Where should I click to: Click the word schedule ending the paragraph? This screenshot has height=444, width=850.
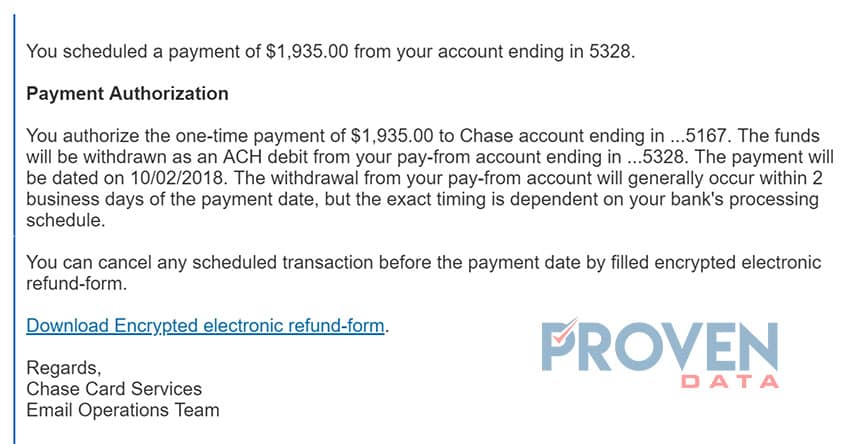click(x=65, y=220)
